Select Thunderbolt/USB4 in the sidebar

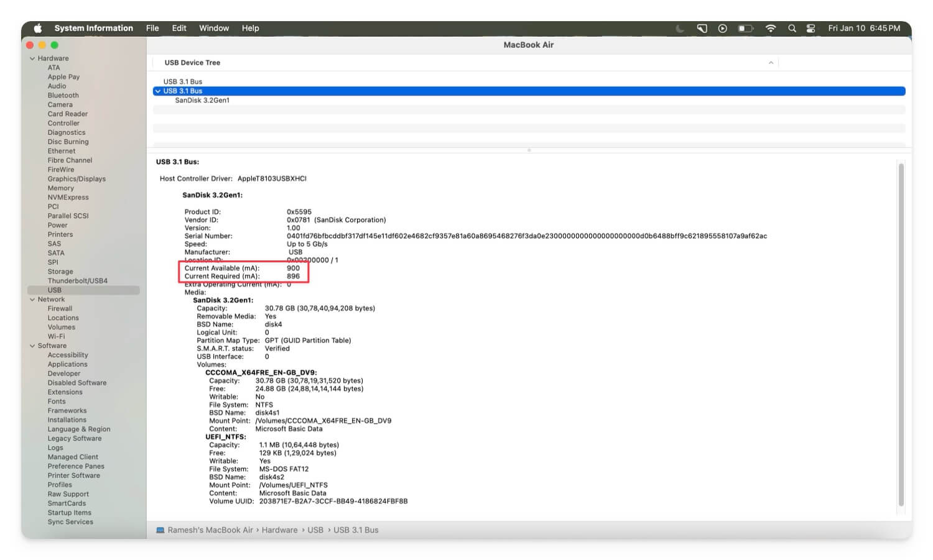[75, 280]
